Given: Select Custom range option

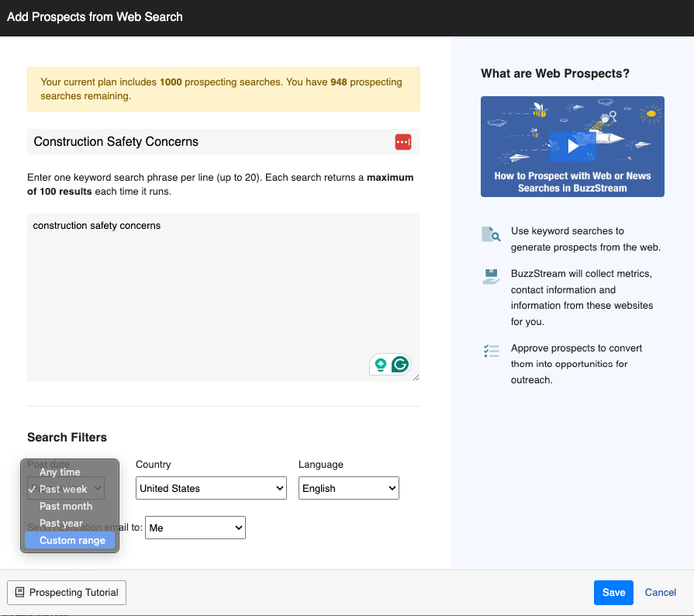Looking at the screenshot, I should pos(70,540).
